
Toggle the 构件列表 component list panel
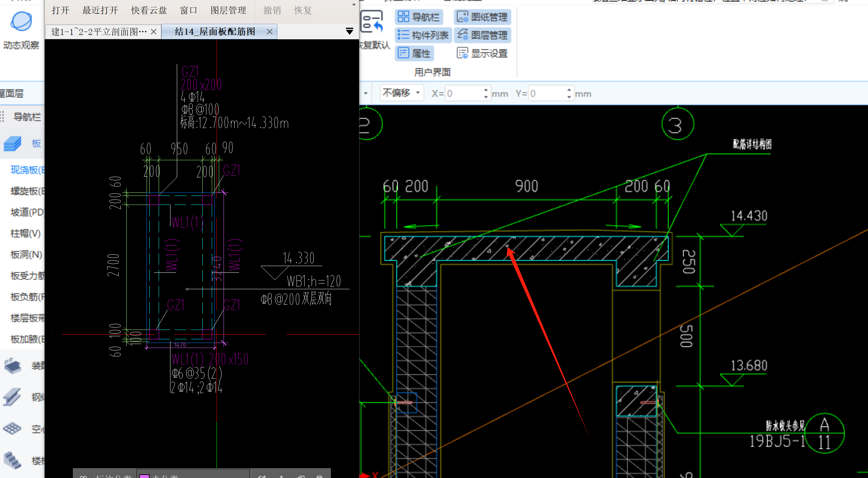click(x=423, y=35)
